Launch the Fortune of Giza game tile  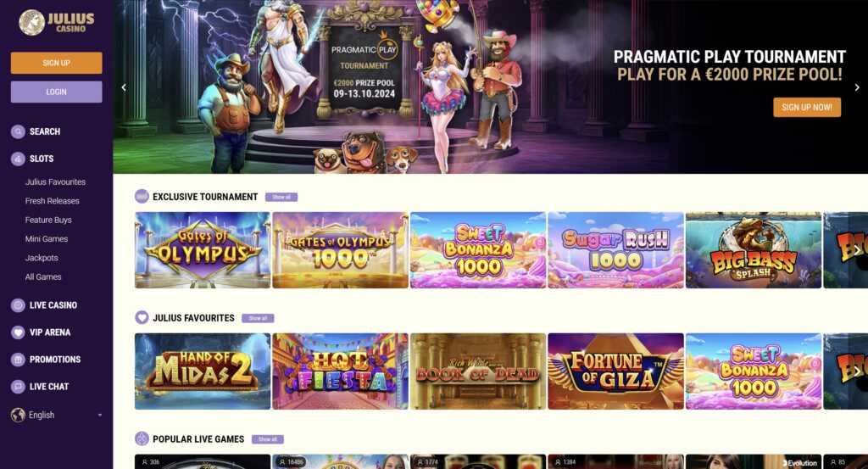[x=615, y=371]
